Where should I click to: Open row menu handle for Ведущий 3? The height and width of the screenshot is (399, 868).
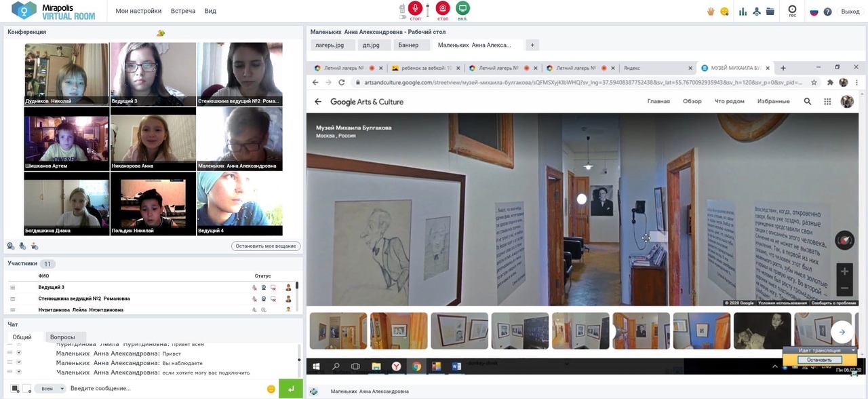point(12,288)
